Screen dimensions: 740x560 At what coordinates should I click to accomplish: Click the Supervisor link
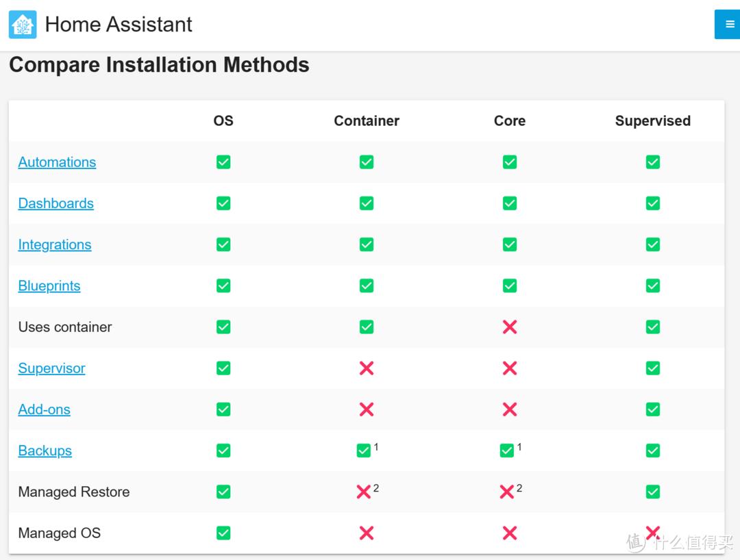pyautogui.click(x=51, y=368)
